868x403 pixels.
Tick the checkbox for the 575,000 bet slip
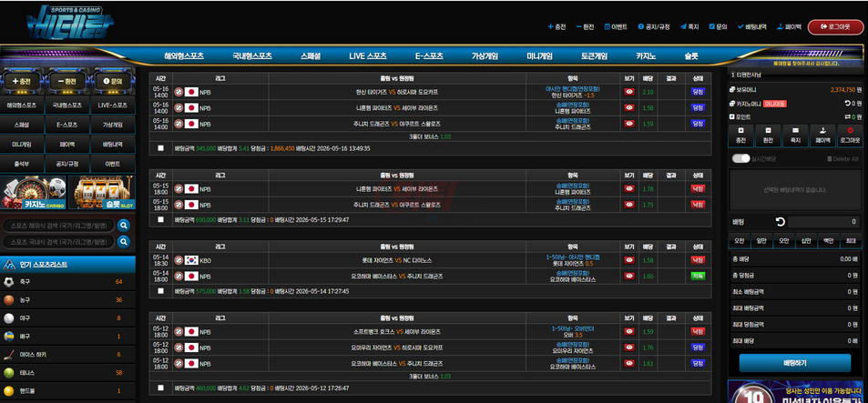160,291
